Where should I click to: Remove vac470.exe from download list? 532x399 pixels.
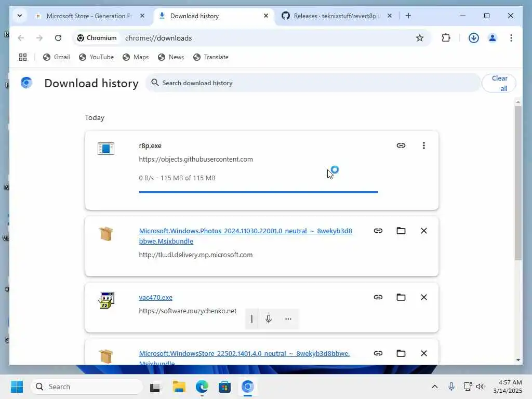424,297
